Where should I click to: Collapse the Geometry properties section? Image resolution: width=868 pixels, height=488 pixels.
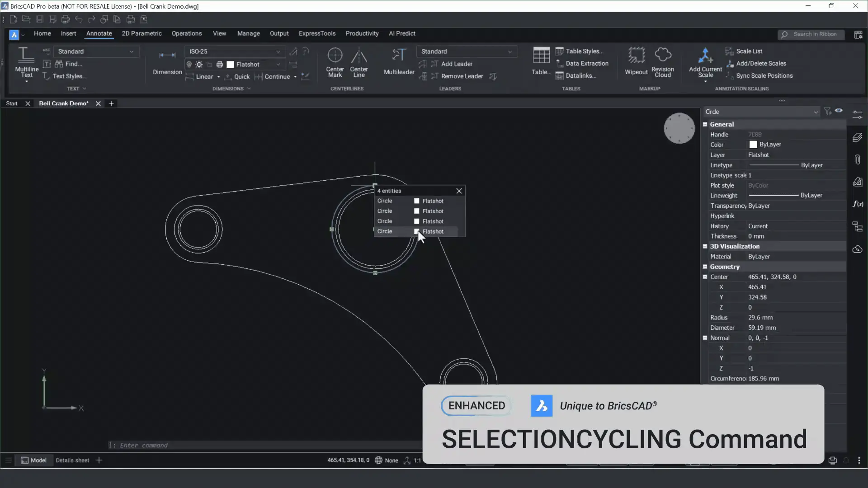[705, 267]
